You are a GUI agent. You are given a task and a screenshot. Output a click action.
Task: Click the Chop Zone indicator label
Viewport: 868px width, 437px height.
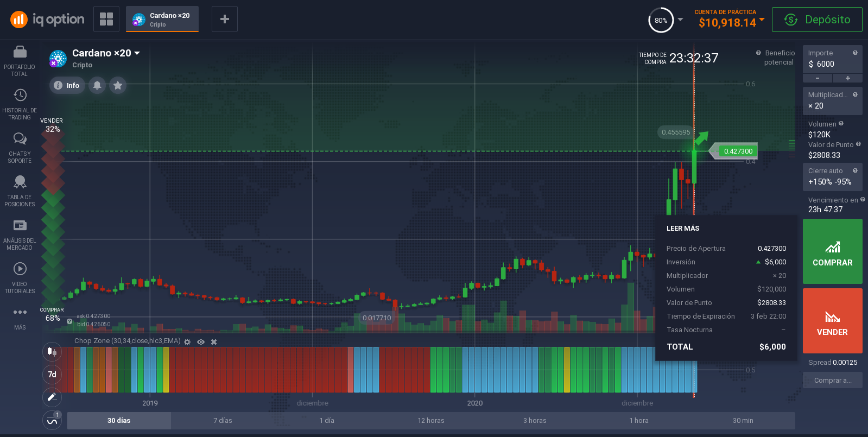pyautogui.click(x=127, y=341)
